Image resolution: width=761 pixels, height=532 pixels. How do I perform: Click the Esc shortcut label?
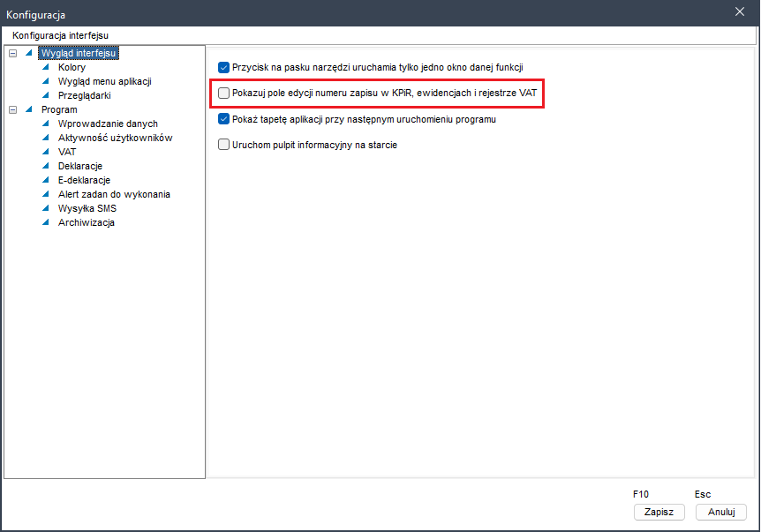pos(703,494)
